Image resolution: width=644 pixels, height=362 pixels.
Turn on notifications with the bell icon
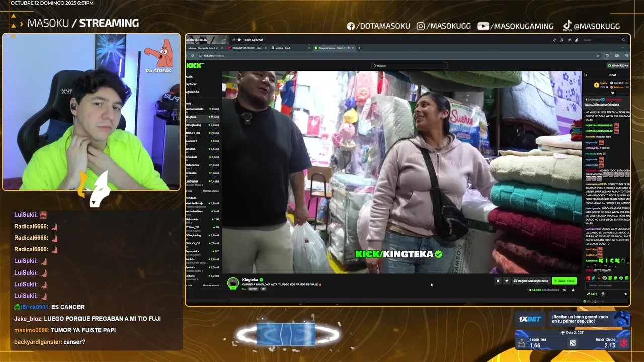(x=498, y=281)
